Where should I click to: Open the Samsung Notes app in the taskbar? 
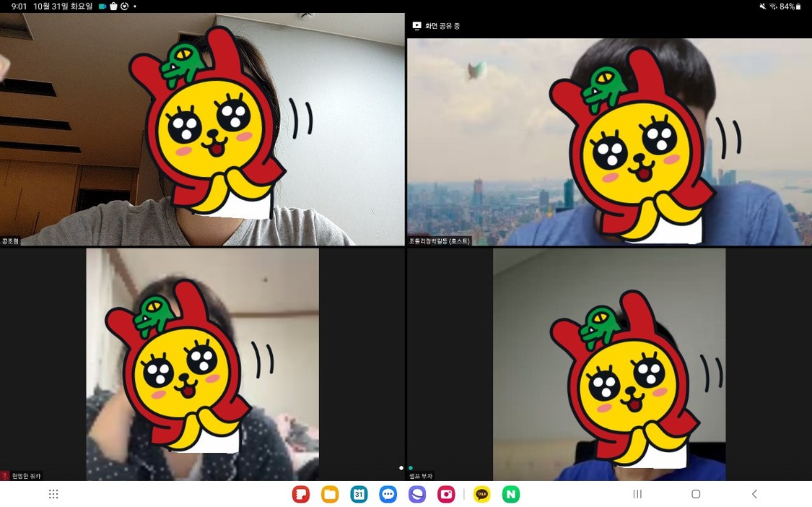pyautogui.click(x=301, y=494)
